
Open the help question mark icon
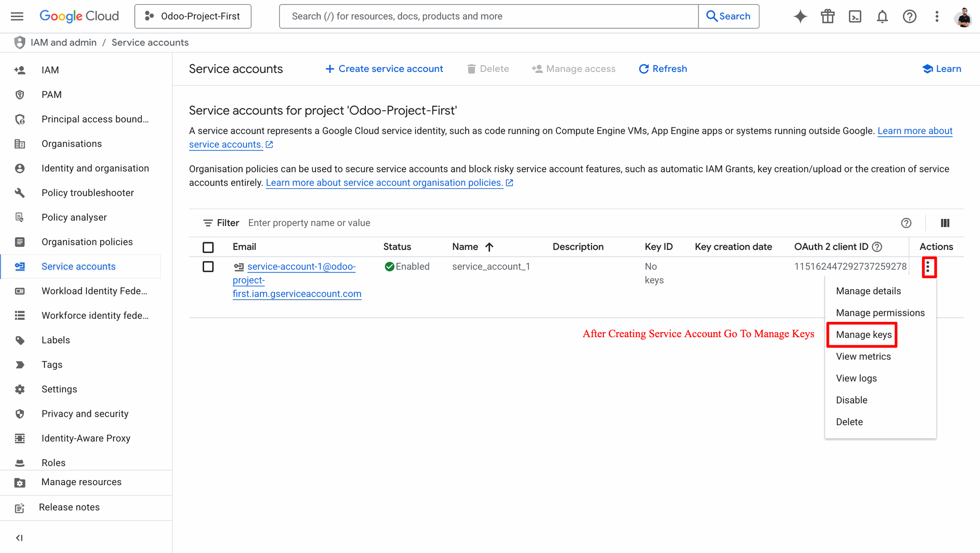point(909,16)
